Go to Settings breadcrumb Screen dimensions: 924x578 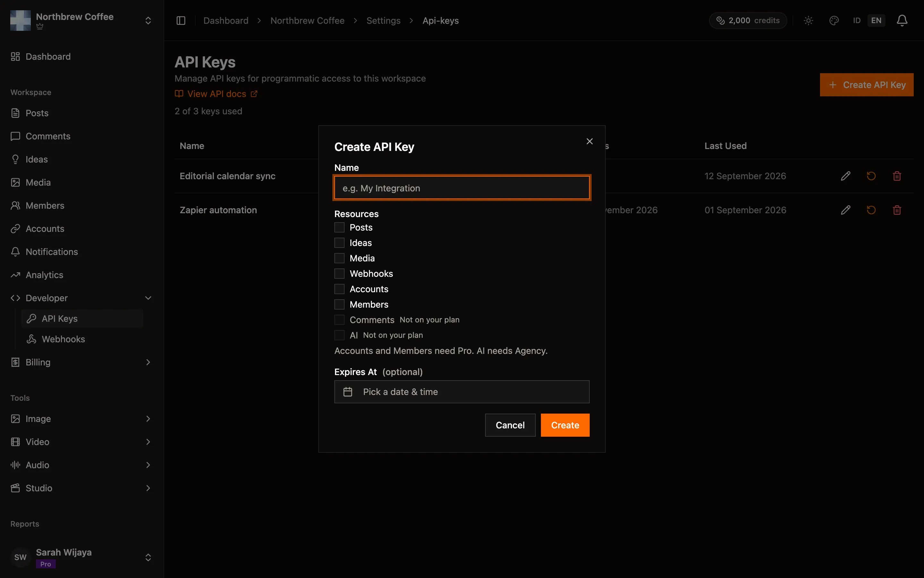click(x=383, y=21)
